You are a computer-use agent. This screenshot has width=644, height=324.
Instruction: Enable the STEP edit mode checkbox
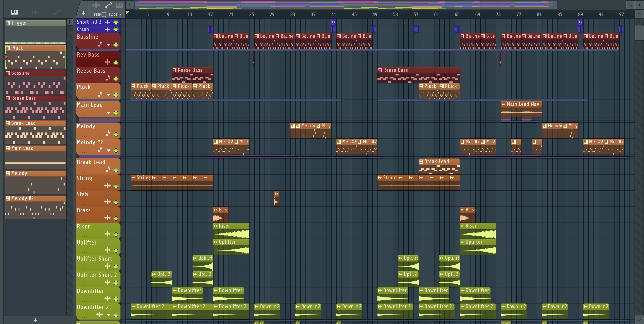tap(104, 15)
